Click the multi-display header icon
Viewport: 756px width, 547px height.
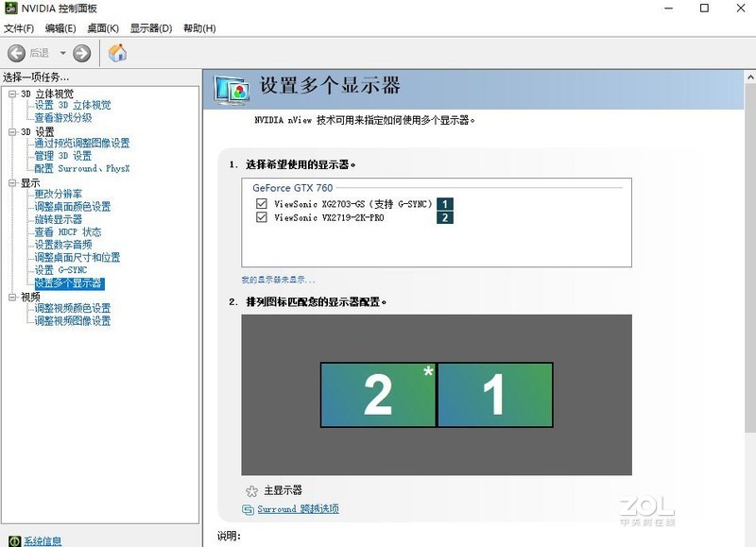pos(232,90)
